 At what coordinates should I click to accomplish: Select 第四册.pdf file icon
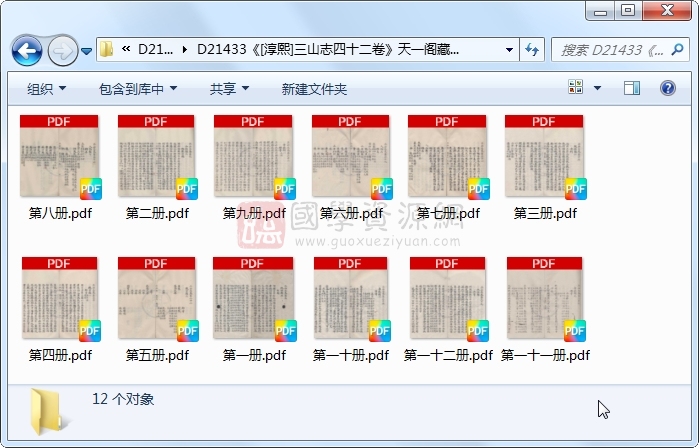click(x=60, y=299)
